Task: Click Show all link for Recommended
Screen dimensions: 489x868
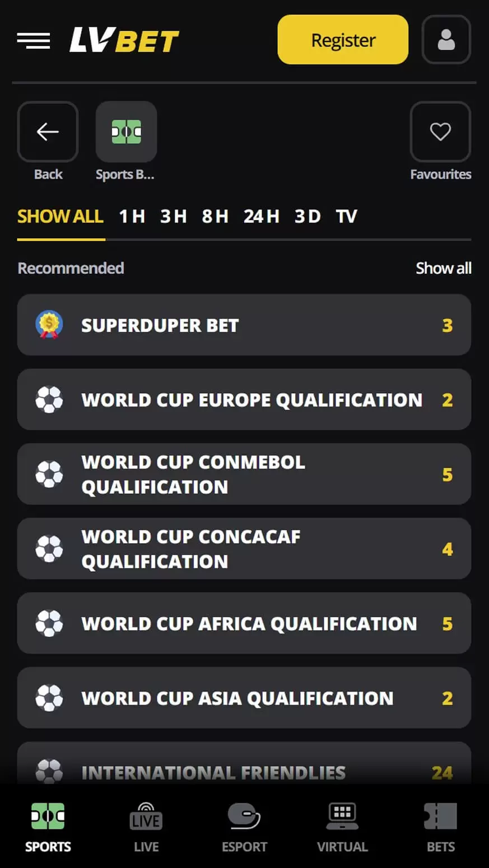Action: [x=443, y=268]
